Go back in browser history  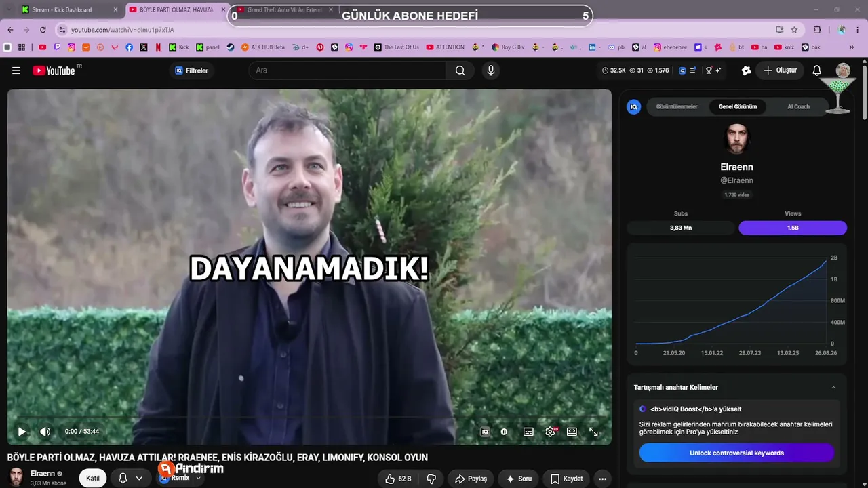11,30
